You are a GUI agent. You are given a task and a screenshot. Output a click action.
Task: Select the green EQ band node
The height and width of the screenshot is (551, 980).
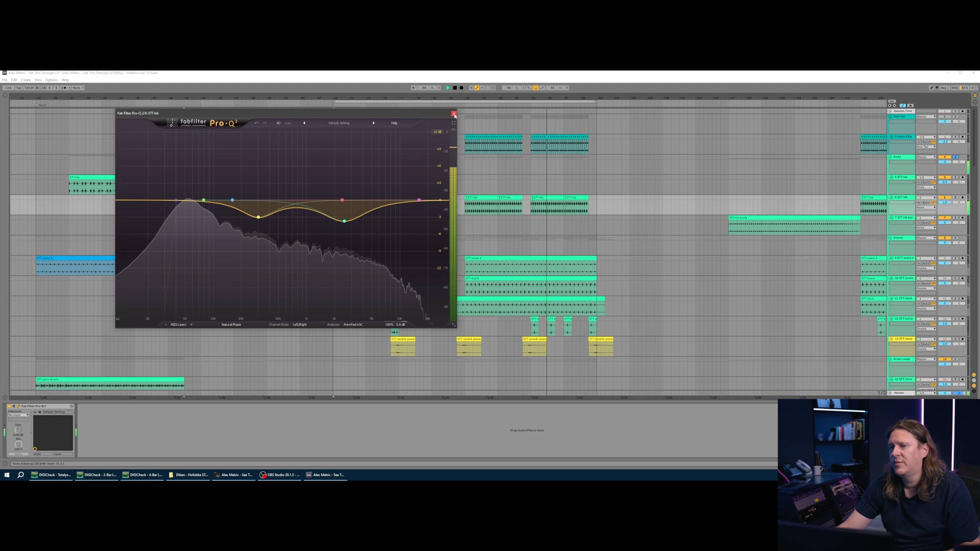[x=203, y=200]
